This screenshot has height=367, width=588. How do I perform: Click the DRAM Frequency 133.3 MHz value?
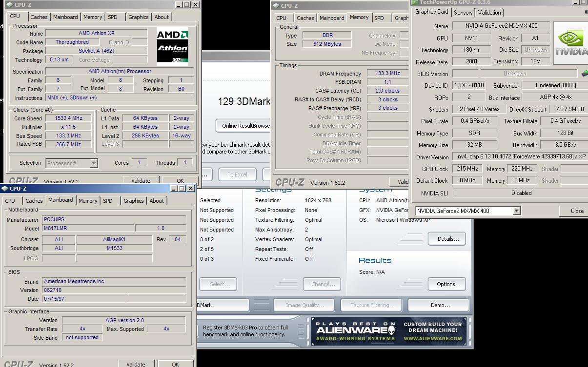387,74
